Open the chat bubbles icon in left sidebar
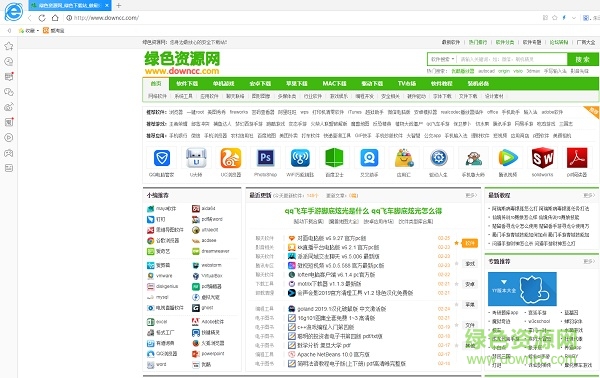Screen dimensions: 600x378 tap(9, 92)
